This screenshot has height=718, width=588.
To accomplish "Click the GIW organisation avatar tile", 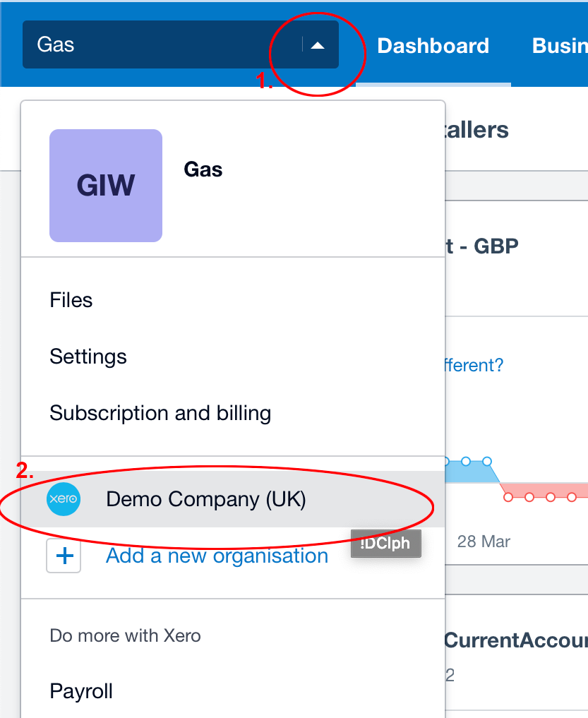I will (106, 186).
